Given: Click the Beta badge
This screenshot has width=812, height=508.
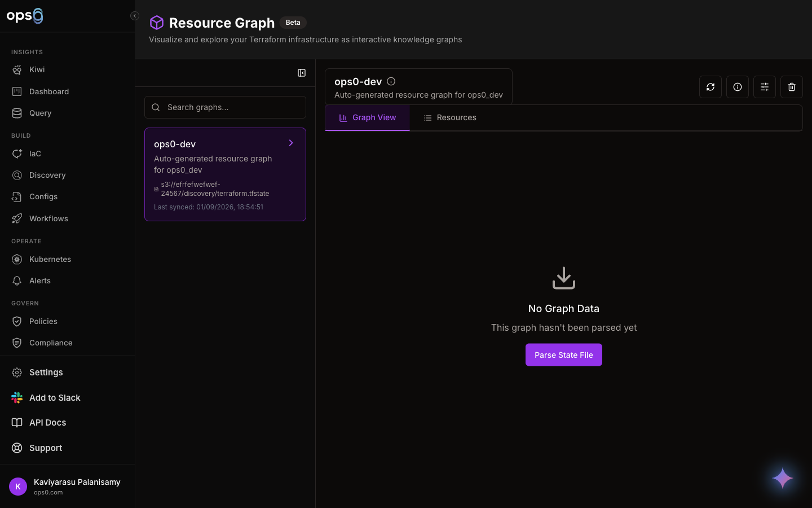Looking at the screenshot, I should point(293,23).
